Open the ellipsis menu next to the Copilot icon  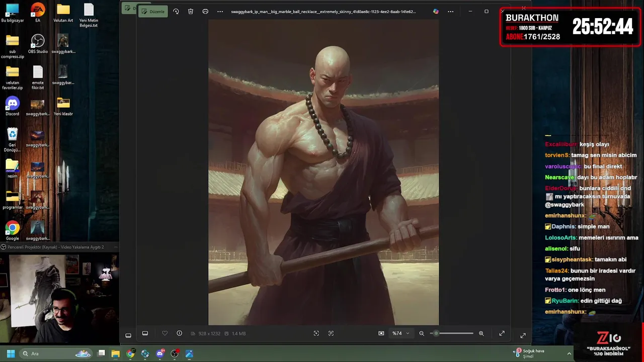pos(450,12)
